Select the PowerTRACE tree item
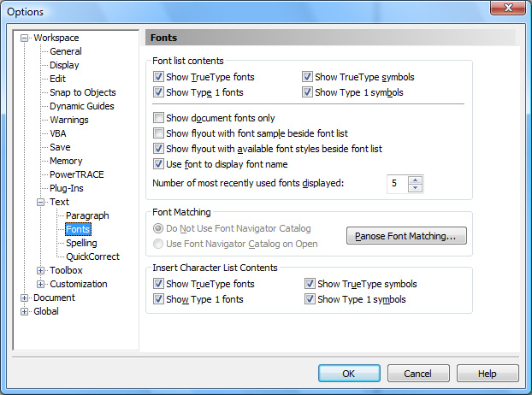This screenshot has width=532, height=395. click(77, 174)
